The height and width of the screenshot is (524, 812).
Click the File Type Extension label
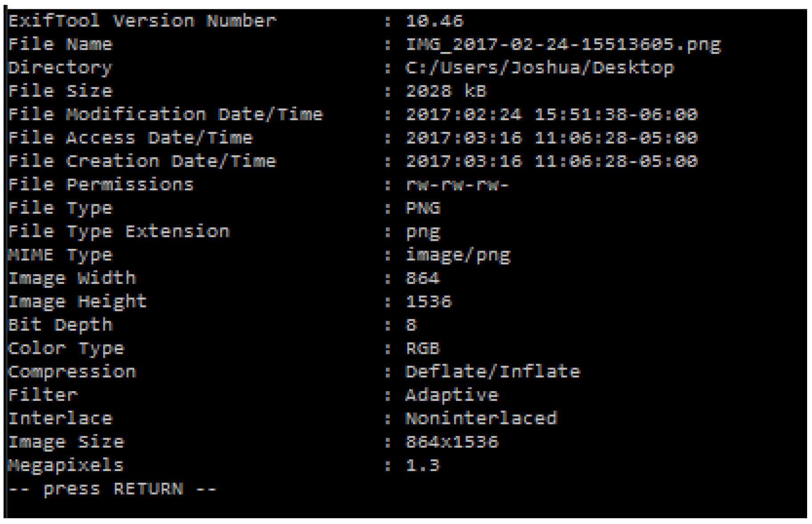click(119, 232)
